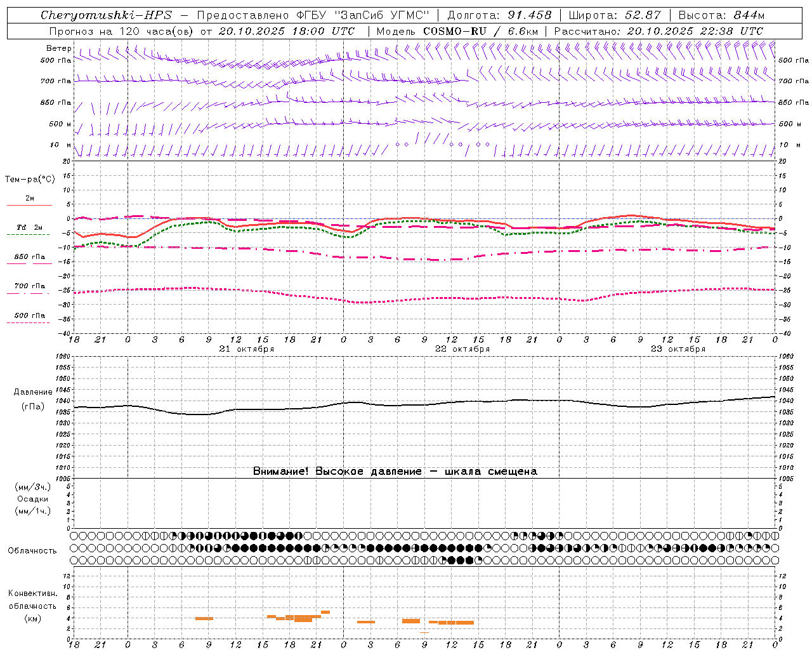Click the Рассчитано: 20.10.2025 22:38 UTC text
This screenshot has height=650, width=812.
pyautogui.click(x=658, y=31)
